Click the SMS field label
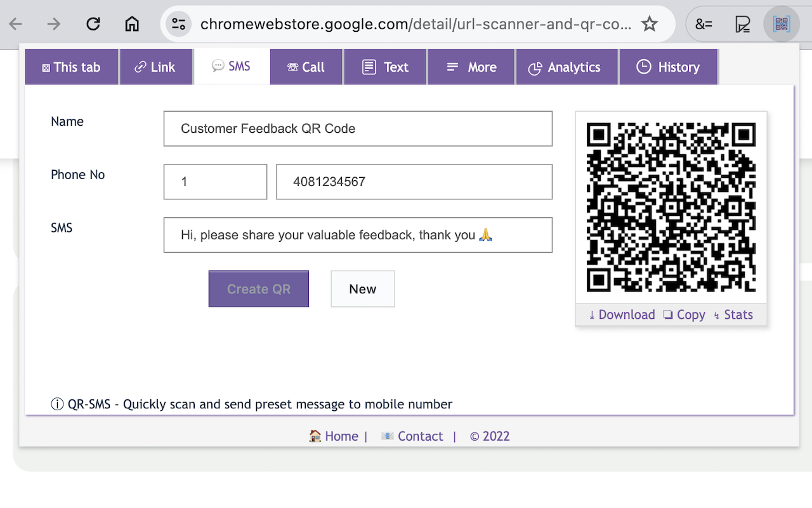Image resolution: width=812 pixels, height=508 pixels. pyautogui.click(x=62, y=228)
